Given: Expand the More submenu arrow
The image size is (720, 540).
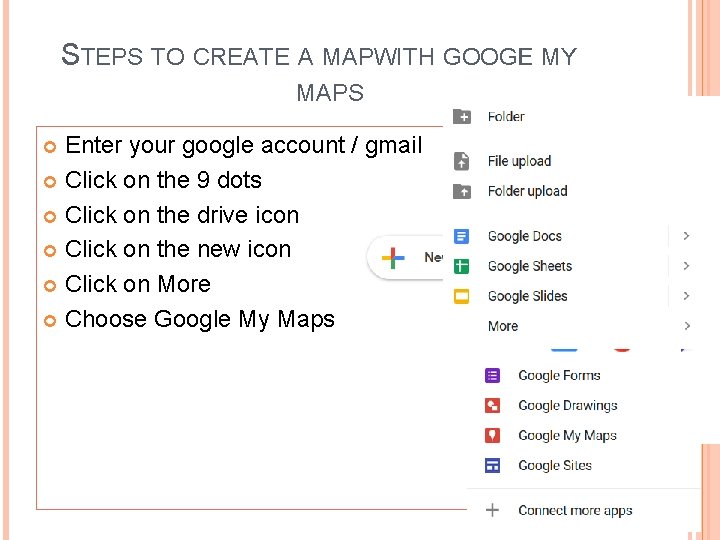Looking at the screenshot, I should tap(687, 326).
